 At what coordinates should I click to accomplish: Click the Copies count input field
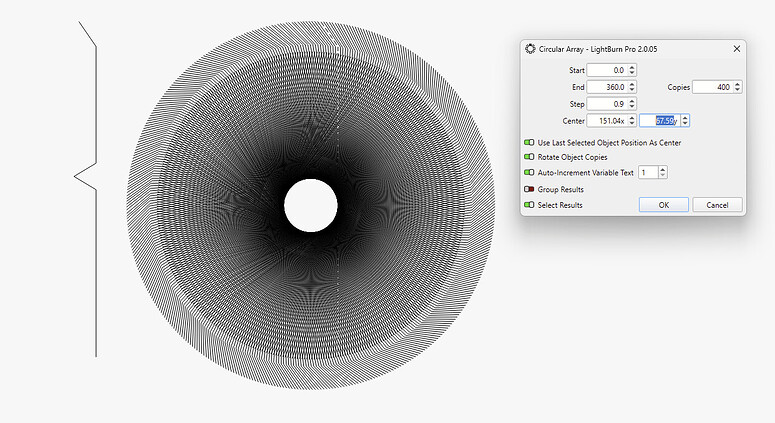712,87
